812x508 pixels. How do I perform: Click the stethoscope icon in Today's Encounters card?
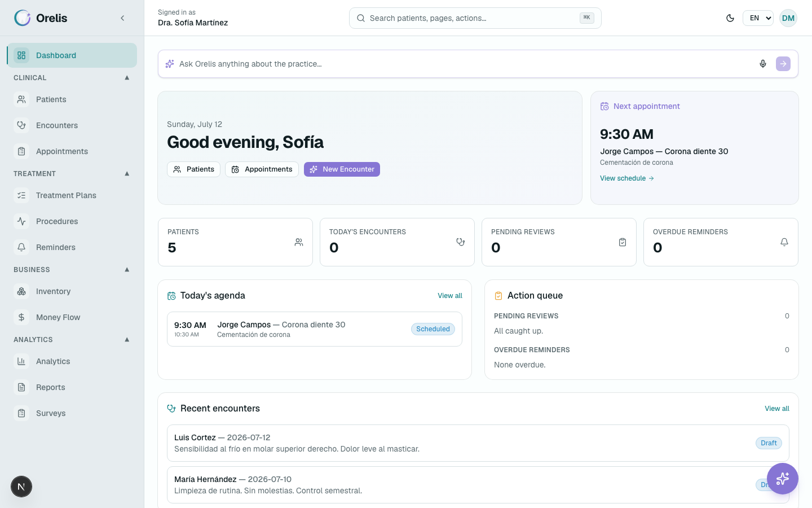(461, 242)
